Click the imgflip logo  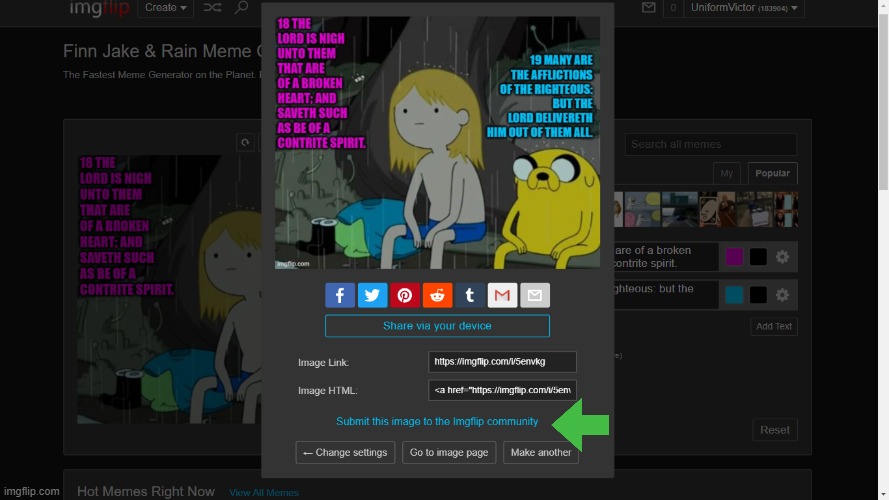point(99,8)
